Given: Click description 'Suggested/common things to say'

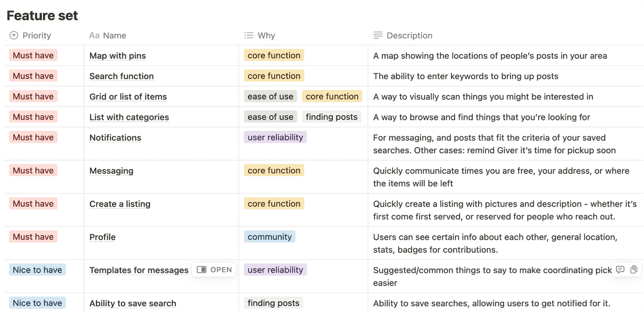Looking at the screenshot, I should click(493, 276).
